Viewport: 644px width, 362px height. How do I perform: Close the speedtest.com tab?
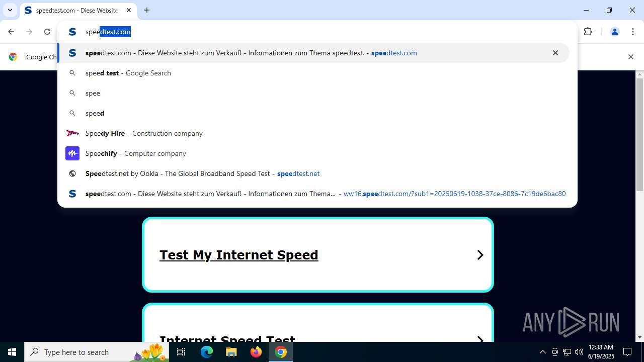coord(129,10)
